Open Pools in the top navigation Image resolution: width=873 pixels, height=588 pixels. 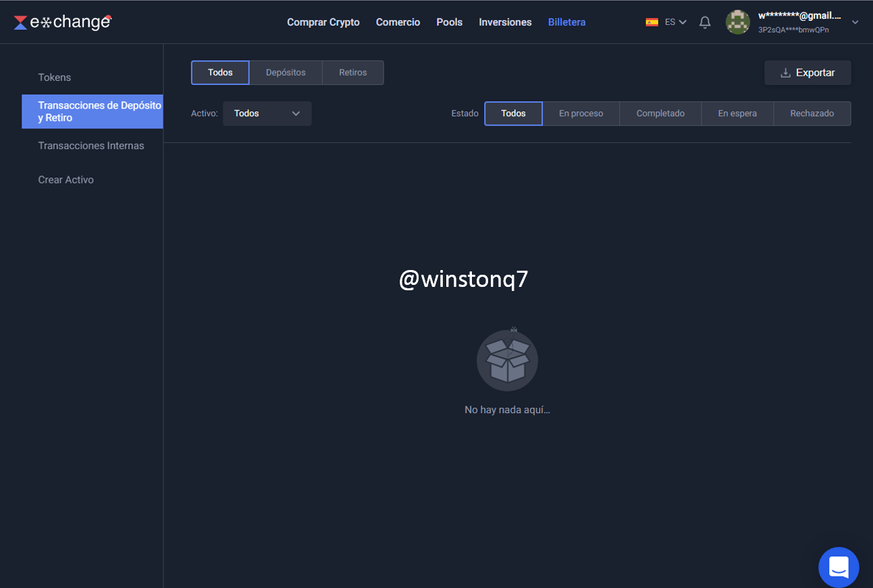click(x=450, y=22)
